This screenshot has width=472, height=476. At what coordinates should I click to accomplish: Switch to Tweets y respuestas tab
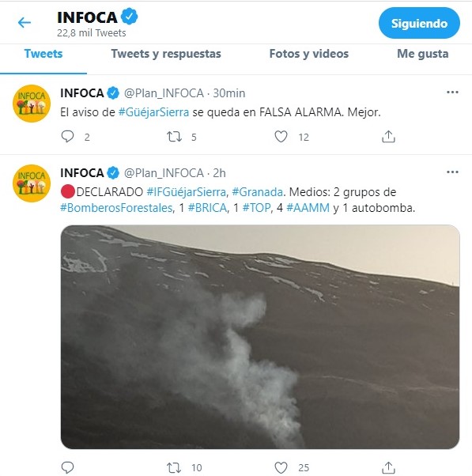pyautogui.click(x=166, y=54)
